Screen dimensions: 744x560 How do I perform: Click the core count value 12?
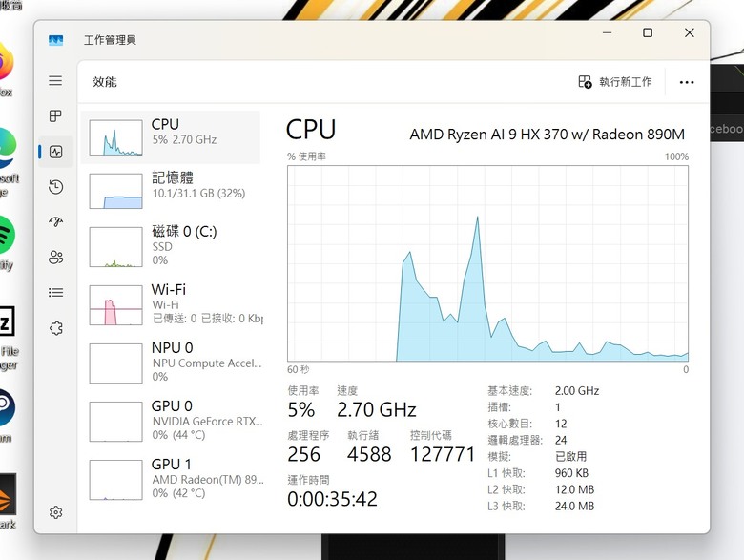pyautogui.click(x=561, y=424)
